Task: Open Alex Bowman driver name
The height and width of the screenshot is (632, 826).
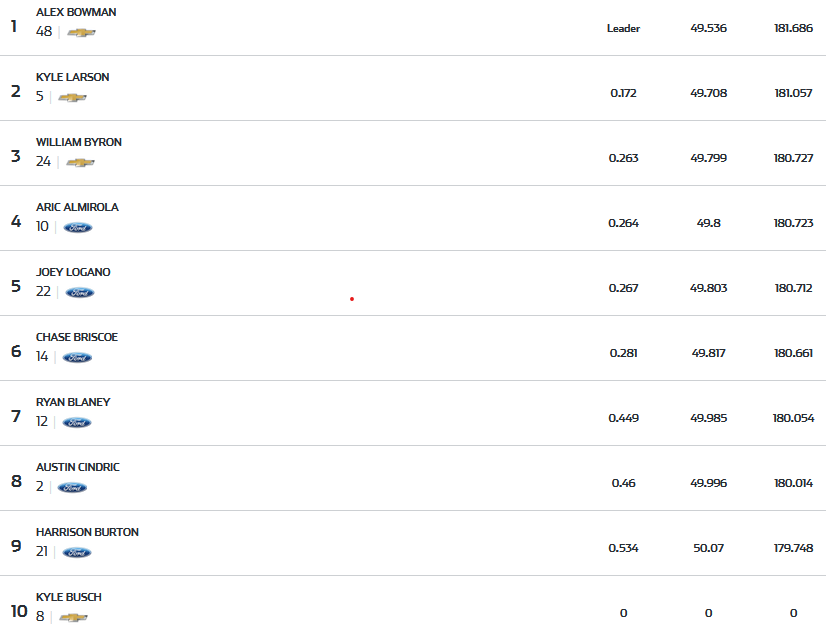Action: 76,12
